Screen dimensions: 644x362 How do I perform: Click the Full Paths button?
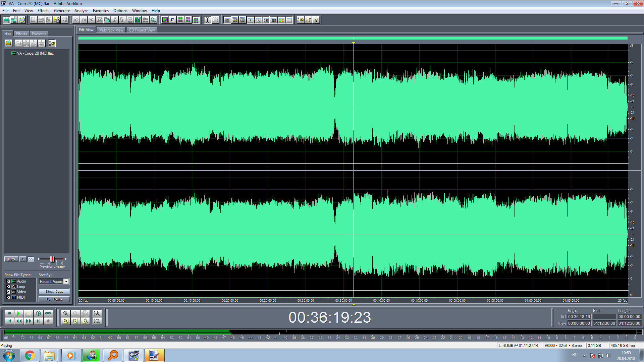point(54,299)
